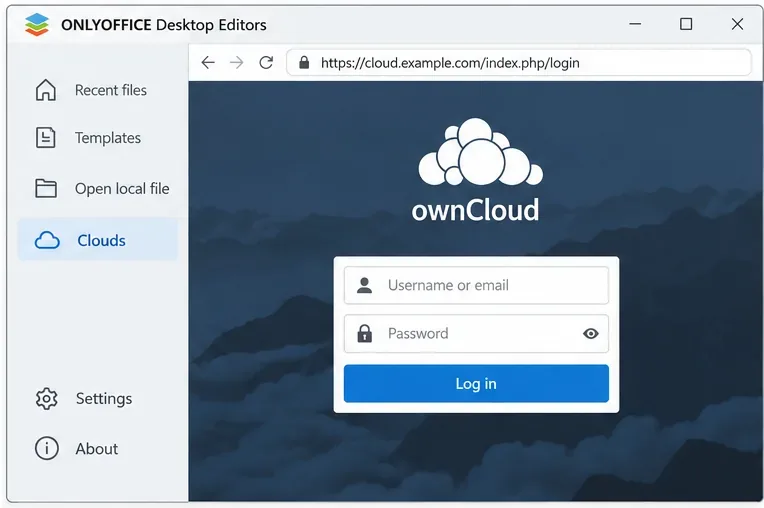
Task: Open the Templates section
Action: (98, 138)
